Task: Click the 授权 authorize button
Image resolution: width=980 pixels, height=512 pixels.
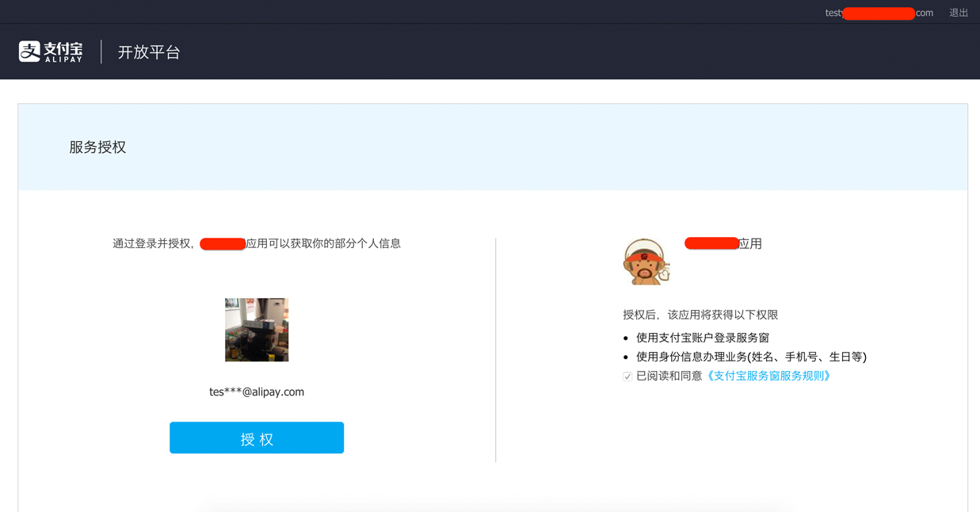Action: (257, 437)
